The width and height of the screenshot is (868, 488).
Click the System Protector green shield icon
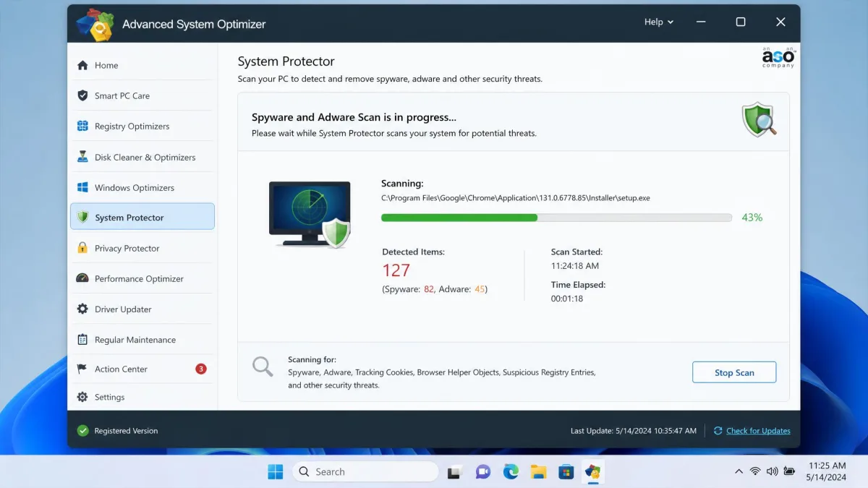(x=82, y=217)
